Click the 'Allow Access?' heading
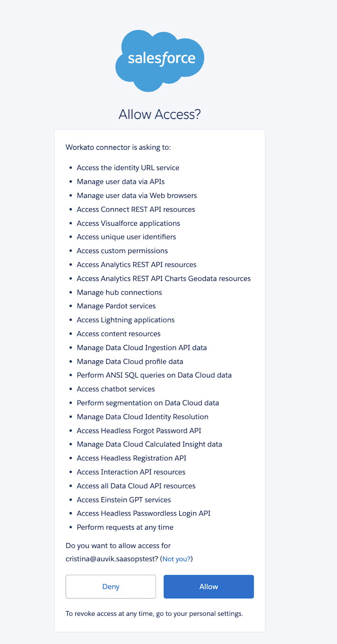The image size is (337, 644). [x=160, y=114]
